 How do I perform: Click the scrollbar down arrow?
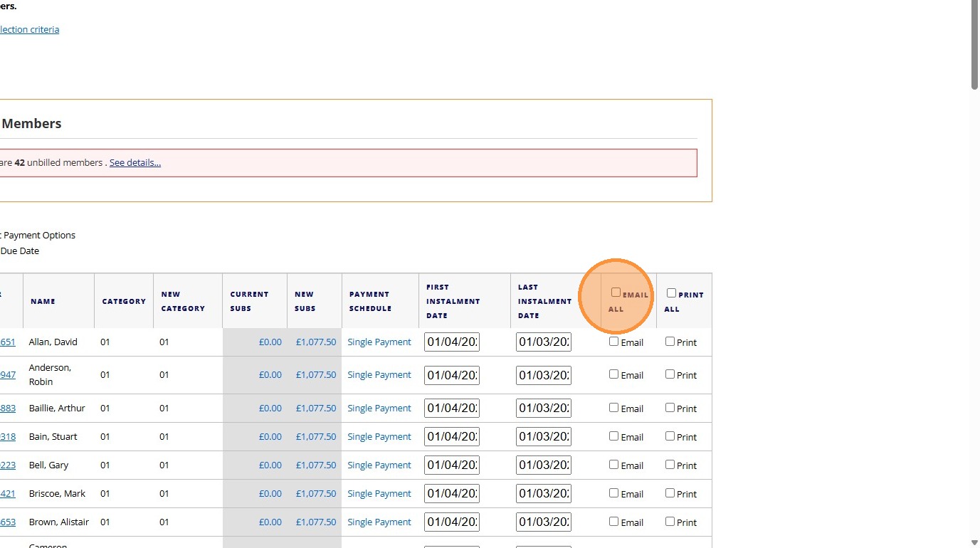coord(974,542)
